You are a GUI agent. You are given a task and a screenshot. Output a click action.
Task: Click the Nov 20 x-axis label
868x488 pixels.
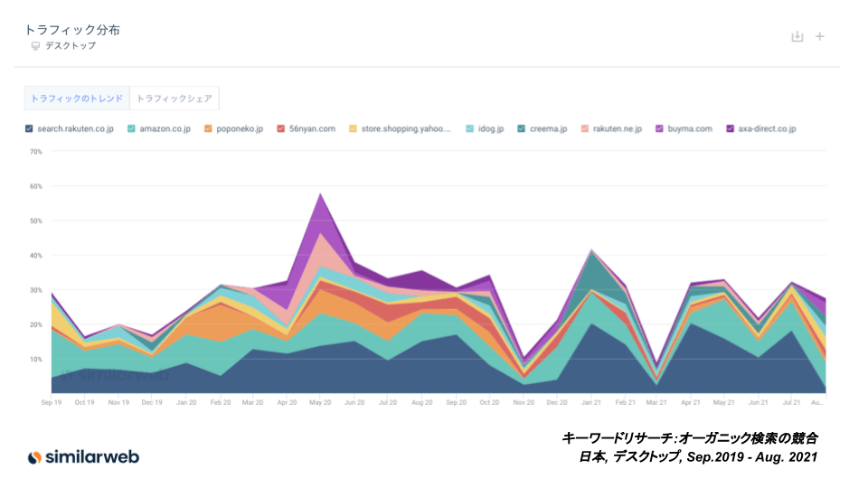pos(523,402)
